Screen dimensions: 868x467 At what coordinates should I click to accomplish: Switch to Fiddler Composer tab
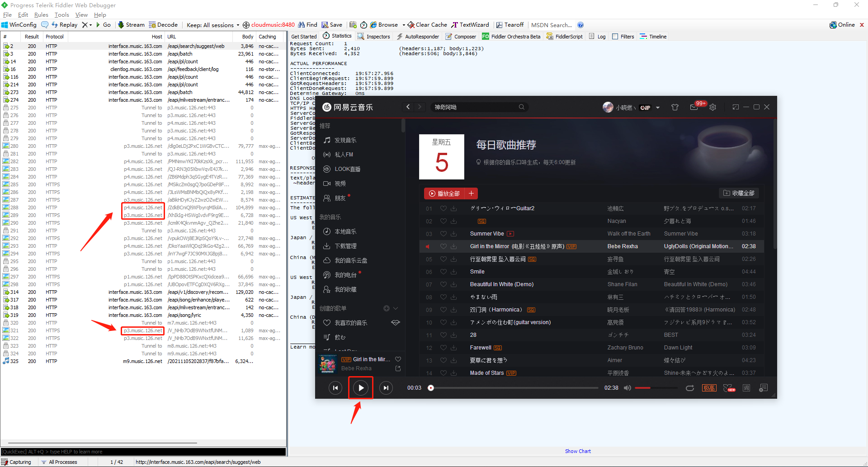[461, 37]
